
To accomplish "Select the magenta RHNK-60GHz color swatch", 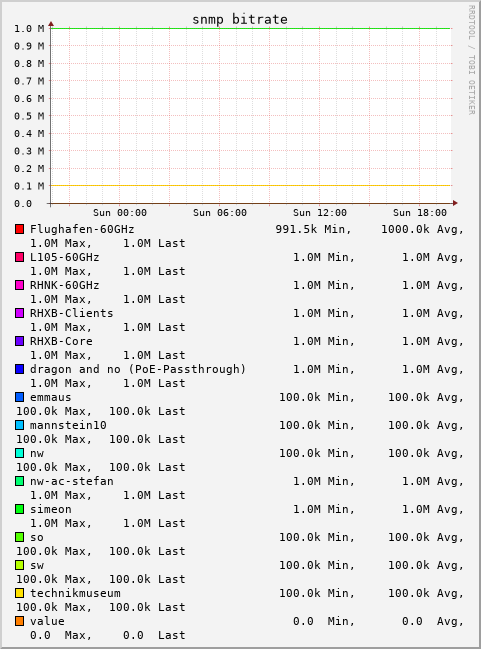I will tap(19, 285).
